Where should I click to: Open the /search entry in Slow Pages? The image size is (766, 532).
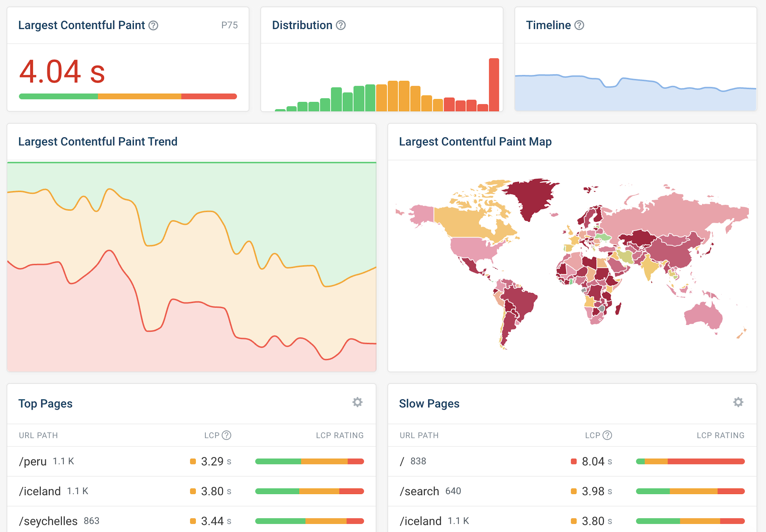click(420, 491)
